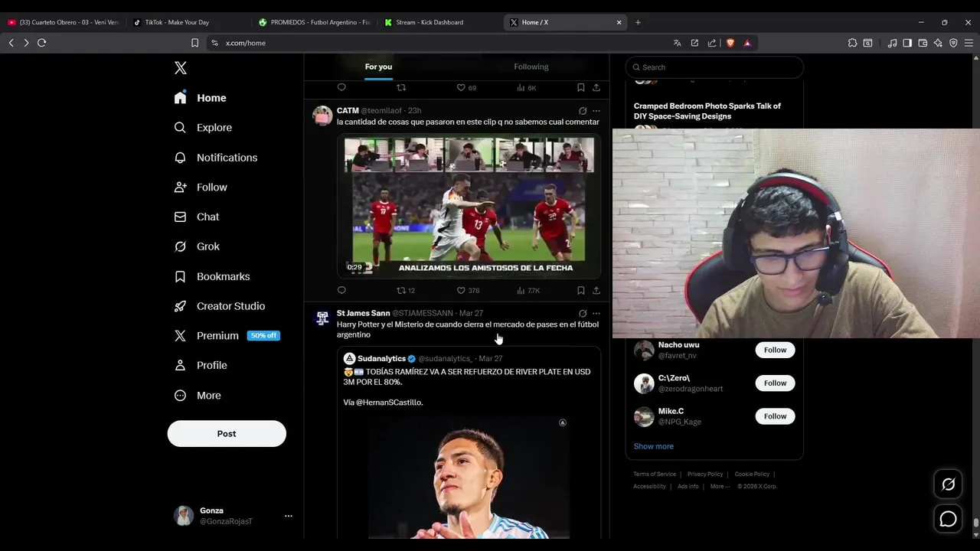Play the CATM video clip
This screenshot has width=980, height=551.
click(469, 206)
